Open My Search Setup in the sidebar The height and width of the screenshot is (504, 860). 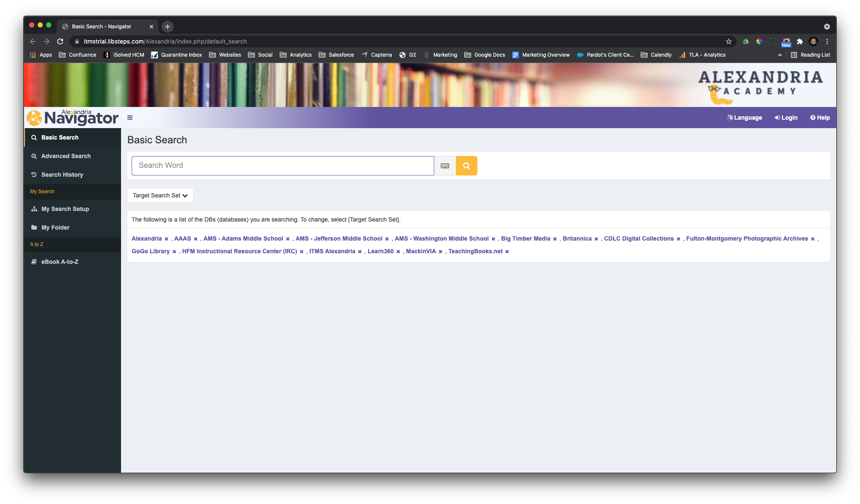point(72,209)
